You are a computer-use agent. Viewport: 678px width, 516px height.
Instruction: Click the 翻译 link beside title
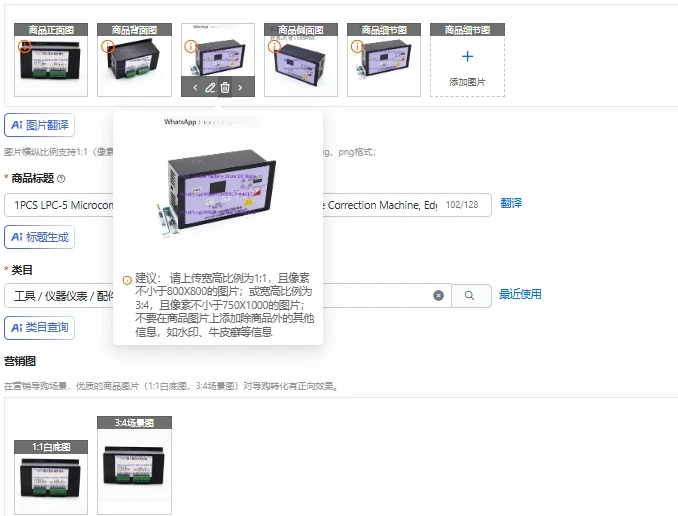point(511,203)
